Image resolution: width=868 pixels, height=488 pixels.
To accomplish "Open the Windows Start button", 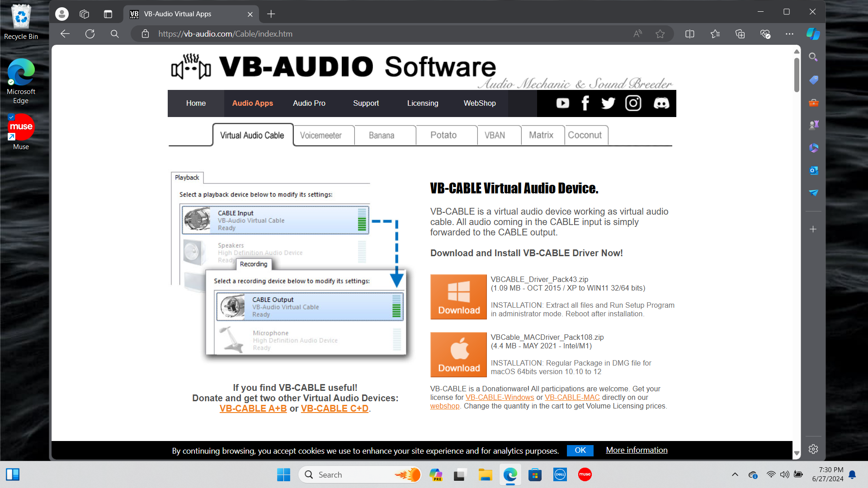I will [x=283, y=475].
